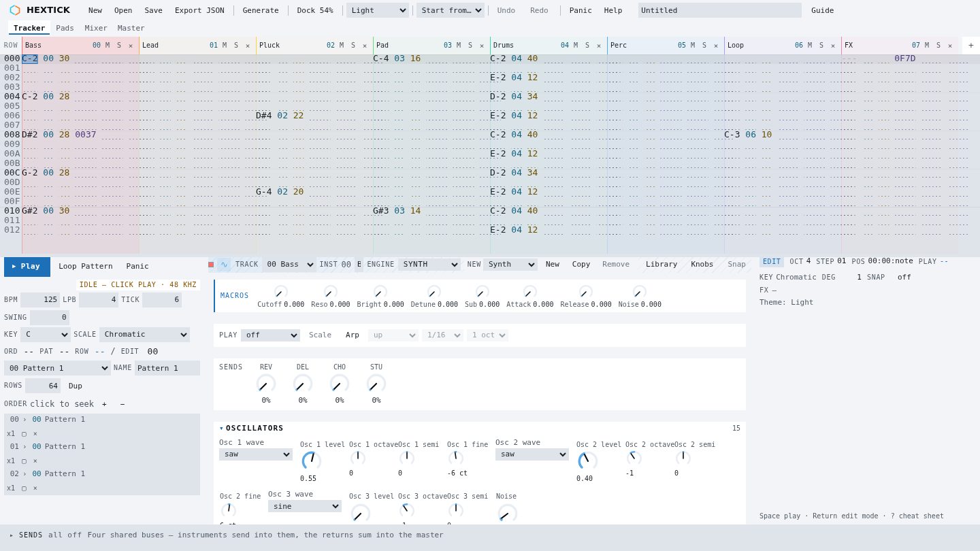Solo the Perc track

[x=704, y=46]
